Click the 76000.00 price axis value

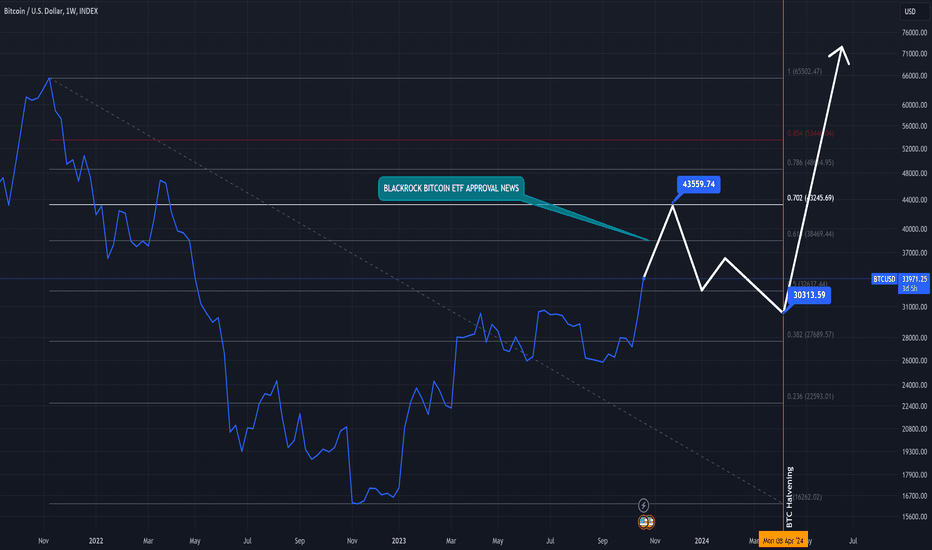pos(915,33)
